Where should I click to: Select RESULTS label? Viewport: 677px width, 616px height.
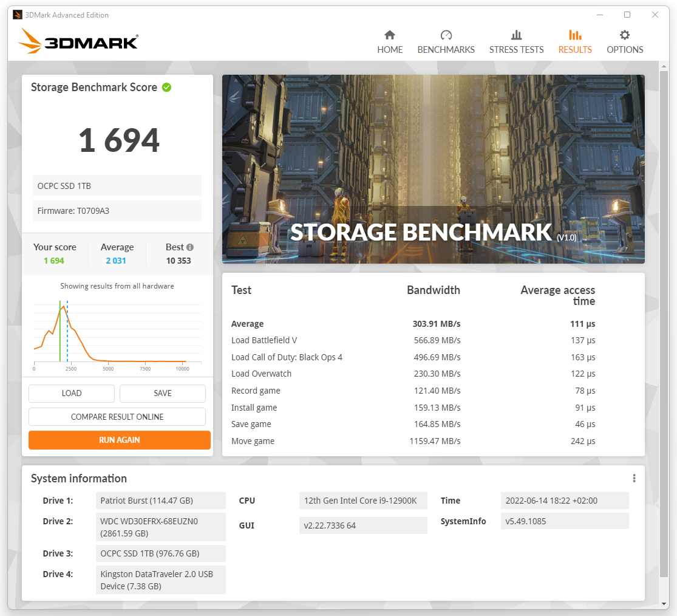[x=575, y=50]
